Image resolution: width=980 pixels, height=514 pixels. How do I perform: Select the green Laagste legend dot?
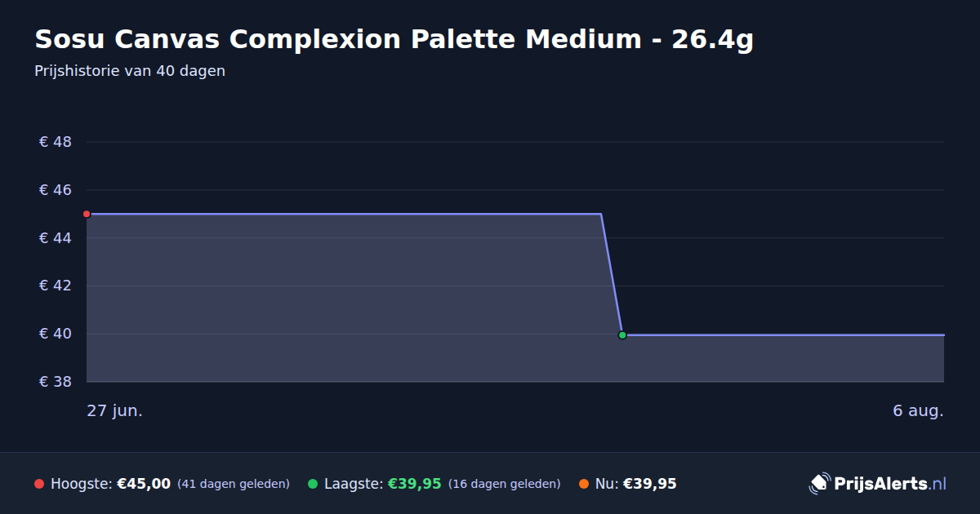[313, 484]
